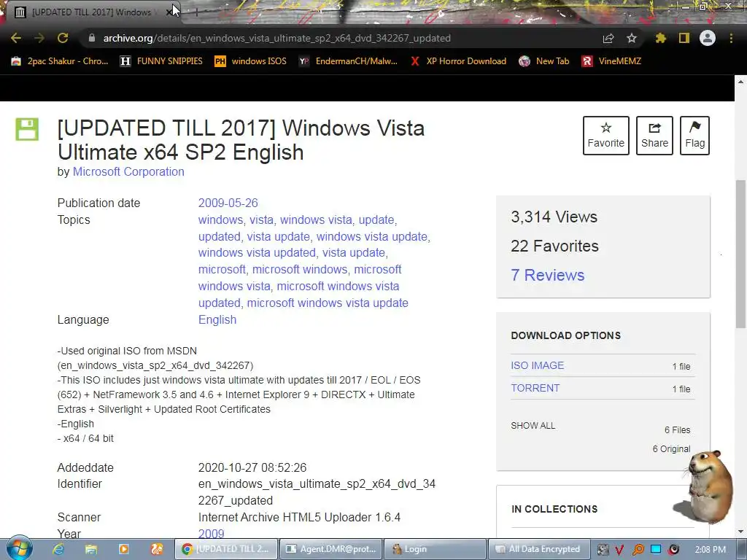
Task: Click the '2020-10-27 08:52:26' added date
Action: point(252,467)
